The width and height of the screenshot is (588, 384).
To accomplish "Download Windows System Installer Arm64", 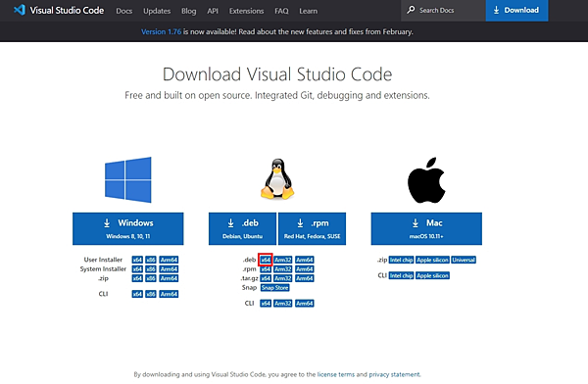I will click(x=169, y=268).
